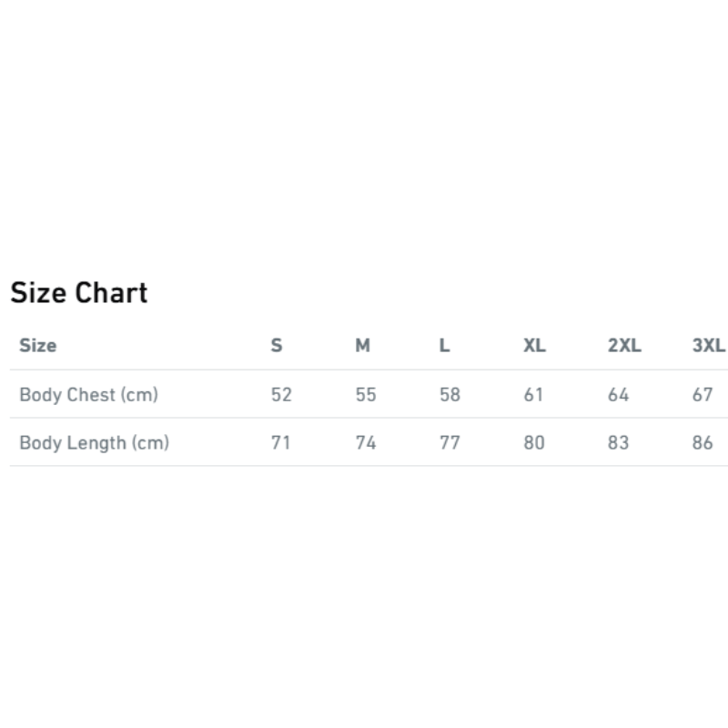Select the S size column header

[x=277, y=346]
